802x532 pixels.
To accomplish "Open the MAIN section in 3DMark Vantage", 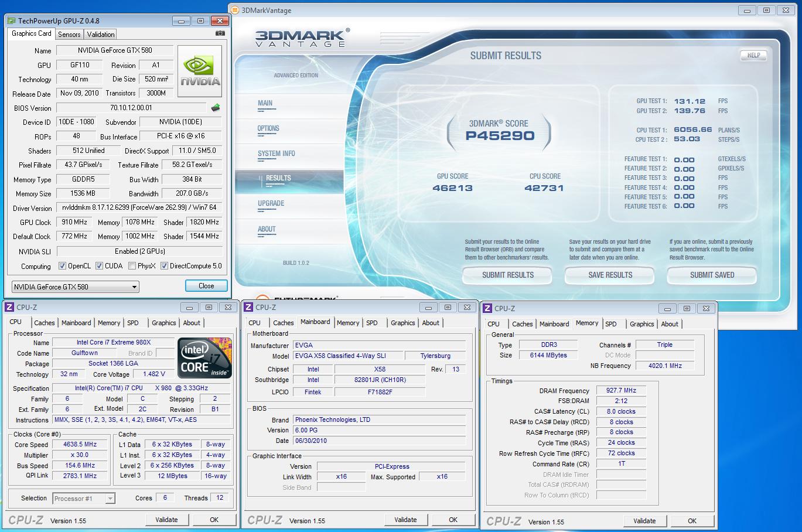I will pyautogui.click(x=265, y=103).
